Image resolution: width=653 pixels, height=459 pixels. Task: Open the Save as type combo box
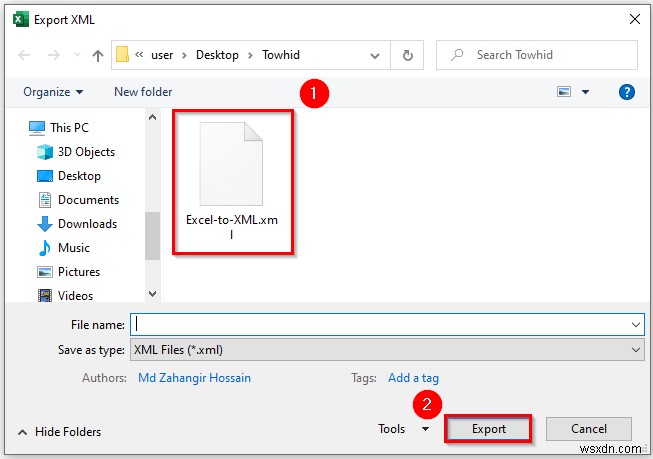(x=387, y=349)
